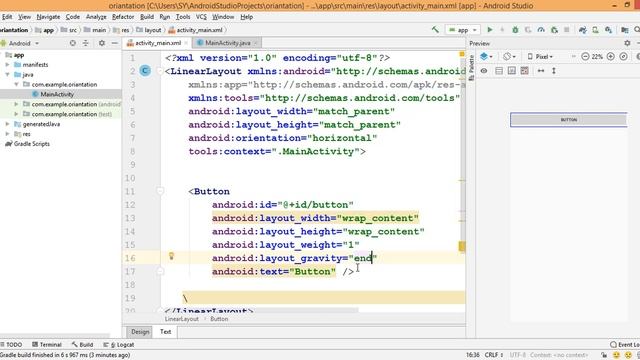Click the class gutter icon on line 2
Image resolution: width=640 pixels, height=360 pixels.
[x=145, y=71]
